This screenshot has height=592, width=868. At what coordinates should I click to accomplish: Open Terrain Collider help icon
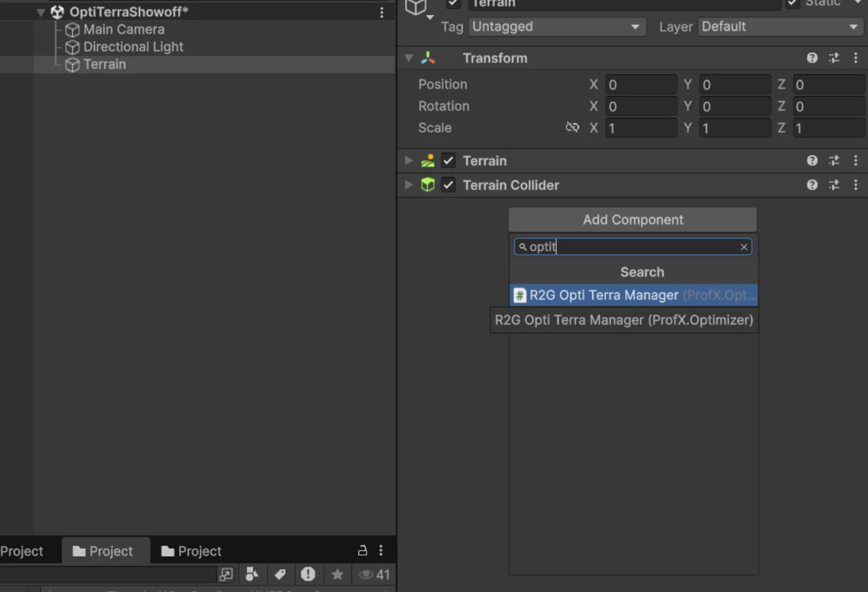click(812, 185)
